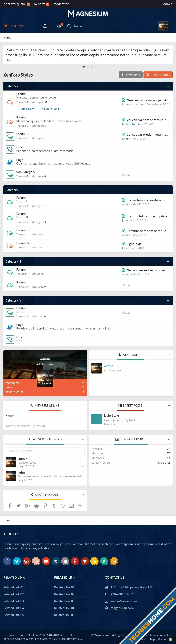Go to Home breadcrumb at top
Image resolution: width=176 pixels, height=644 pixels.
point(7,37)
